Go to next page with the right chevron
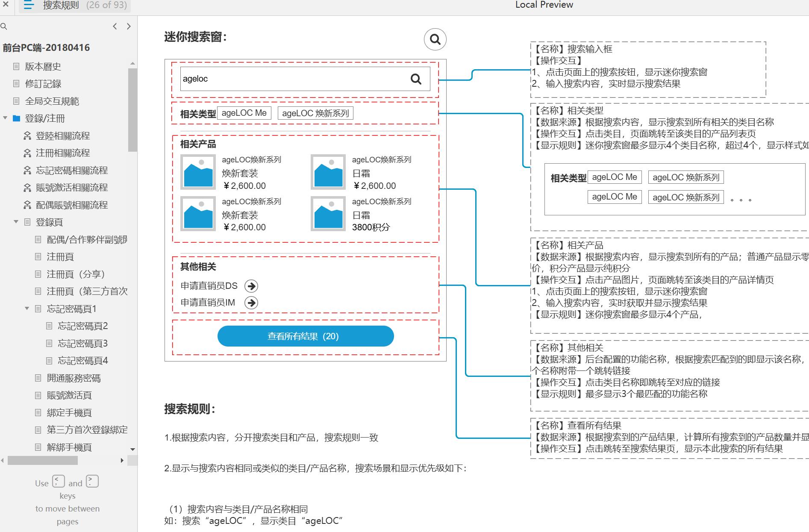The width and height of the screenshot is (809, 532). [129, 26]
